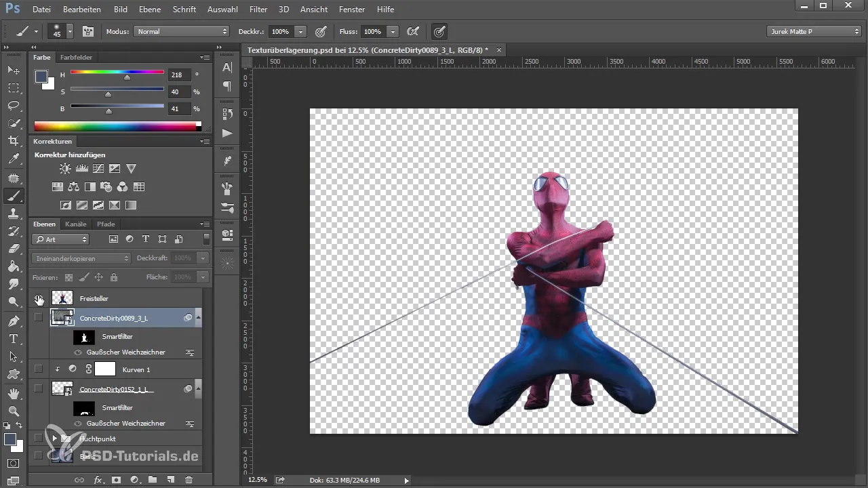Image resolution: width=868 pixels, height=488 pixels.
Task: Select the Eyedropper tool
Action: click(14, 159)
